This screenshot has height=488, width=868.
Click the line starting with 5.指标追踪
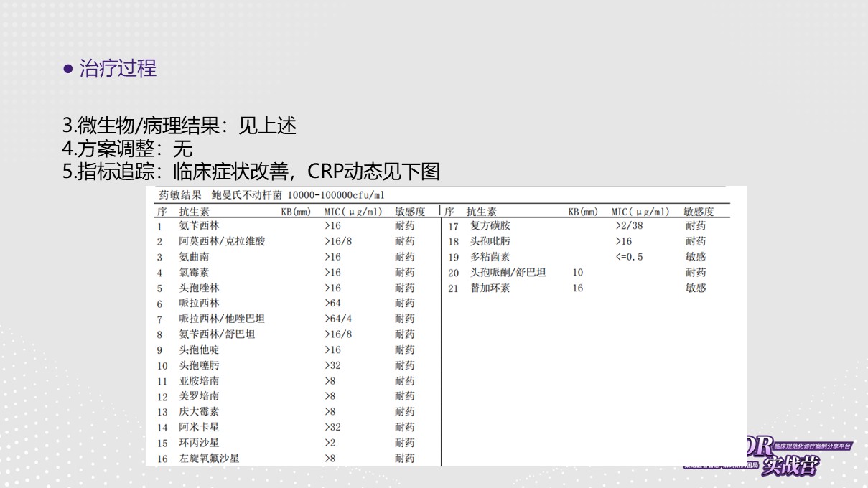click(251, 172)
